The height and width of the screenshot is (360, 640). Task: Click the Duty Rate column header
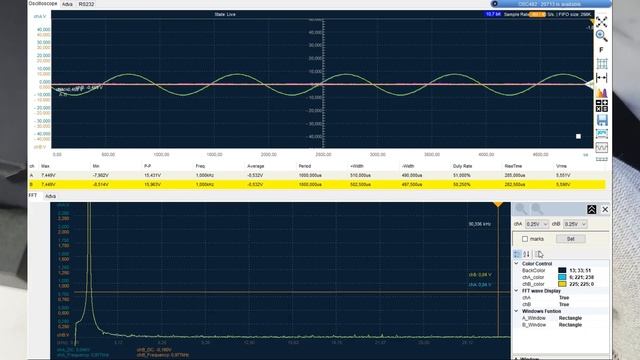(x=462, y=166)
